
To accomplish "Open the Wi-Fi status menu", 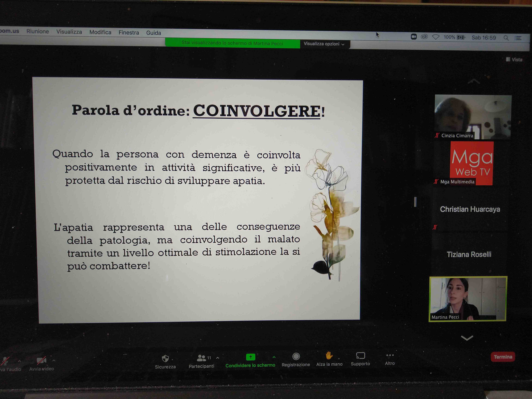I will tap(436, 37).
